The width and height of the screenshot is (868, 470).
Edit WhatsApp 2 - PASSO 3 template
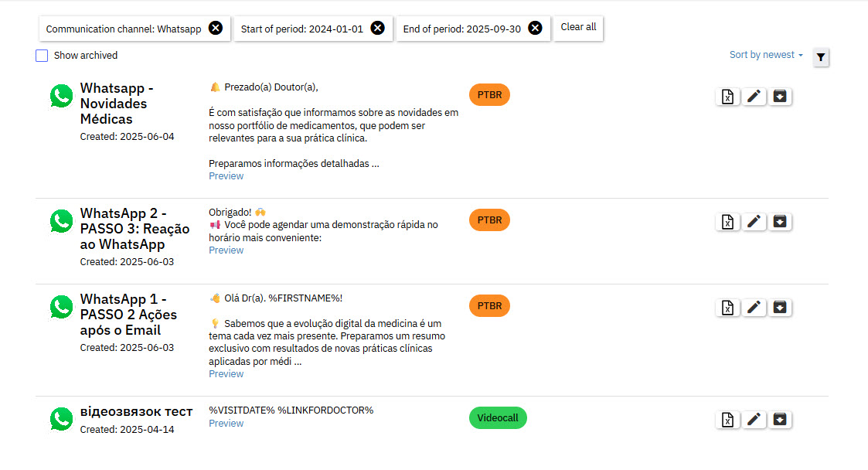click(754, 222)
